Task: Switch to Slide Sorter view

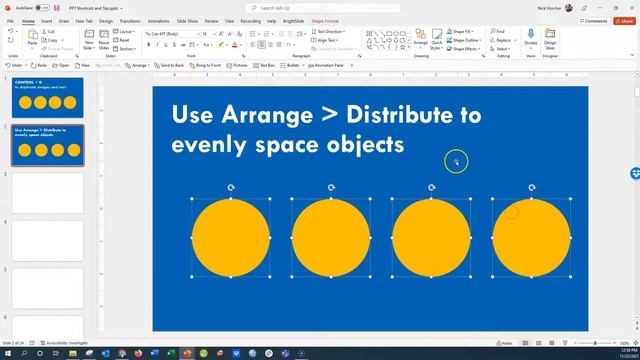Action: [x=538, y=343]
